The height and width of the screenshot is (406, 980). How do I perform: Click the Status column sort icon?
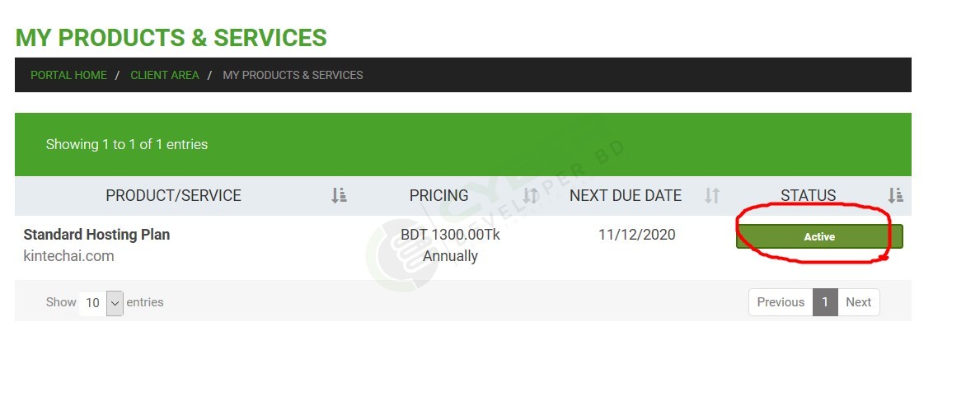point(895,195)
